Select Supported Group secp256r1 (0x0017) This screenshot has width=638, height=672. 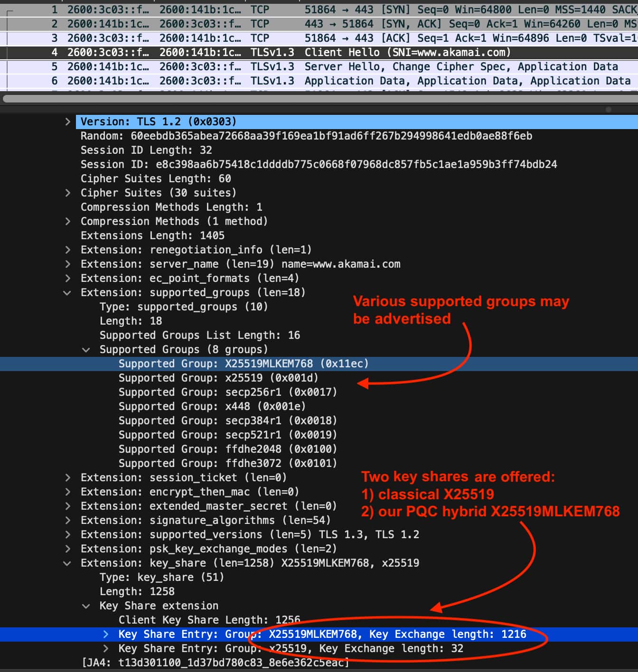click(x=227, y=392)
